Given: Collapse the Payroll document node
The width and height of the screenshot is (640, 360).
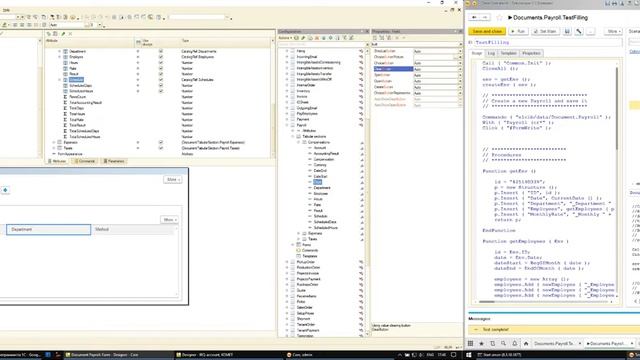Looking at the screenshot, I should (x=287, y=125).
